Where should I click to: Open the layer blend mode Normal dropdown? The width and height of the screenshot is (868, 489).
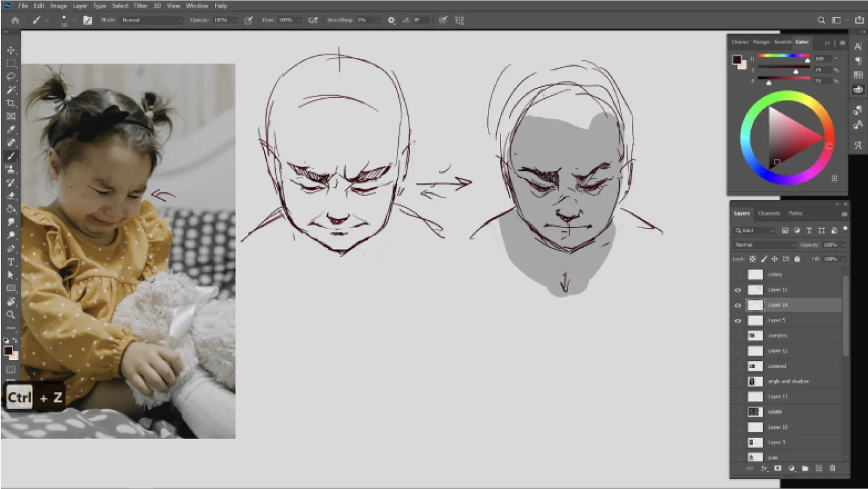pyautogui.click(x=764, y=245)
